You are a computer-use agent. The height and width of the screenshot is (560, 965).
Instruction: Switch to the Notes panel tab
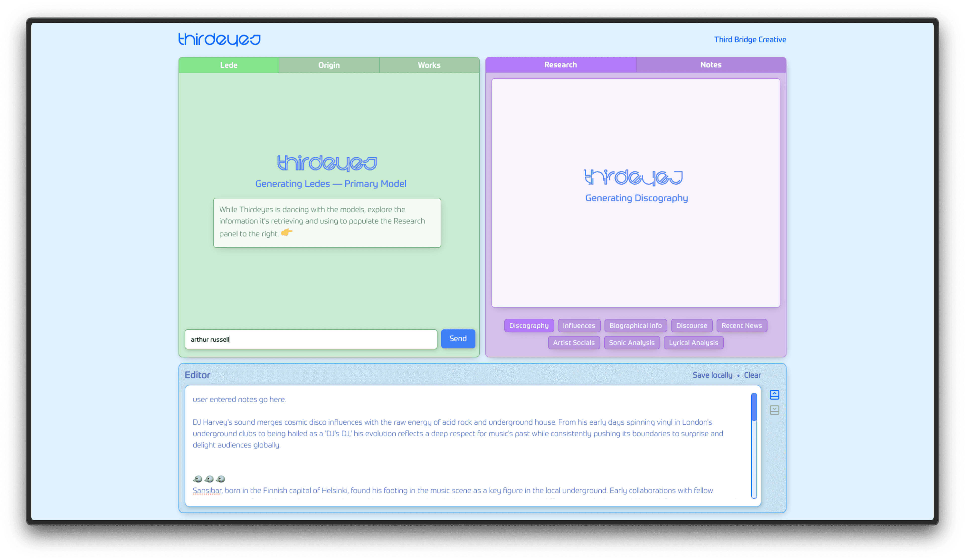pos(710,65)
